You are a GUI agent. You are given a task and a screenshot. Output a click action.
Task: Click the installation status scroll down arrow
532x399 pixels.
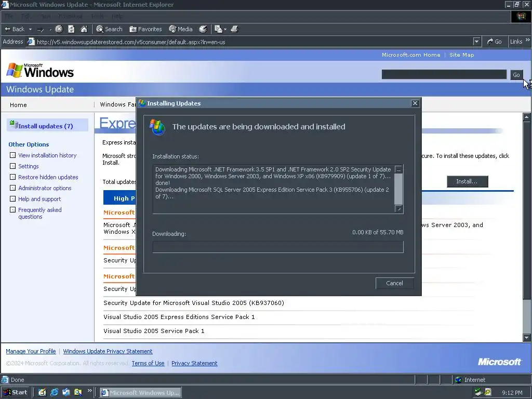coord(398,209)
